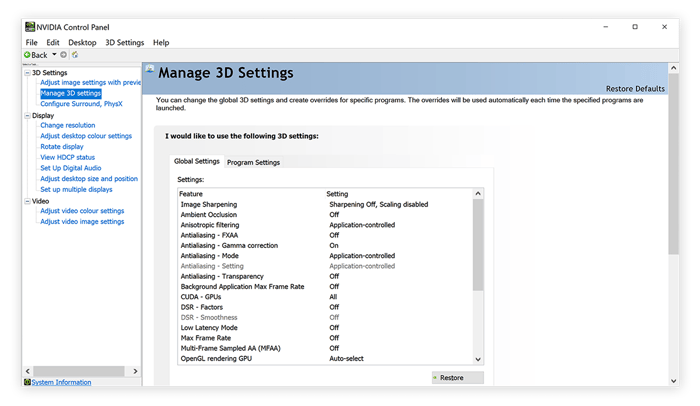
Task: Open the 3D Settings menu
Action: point(125,42)
